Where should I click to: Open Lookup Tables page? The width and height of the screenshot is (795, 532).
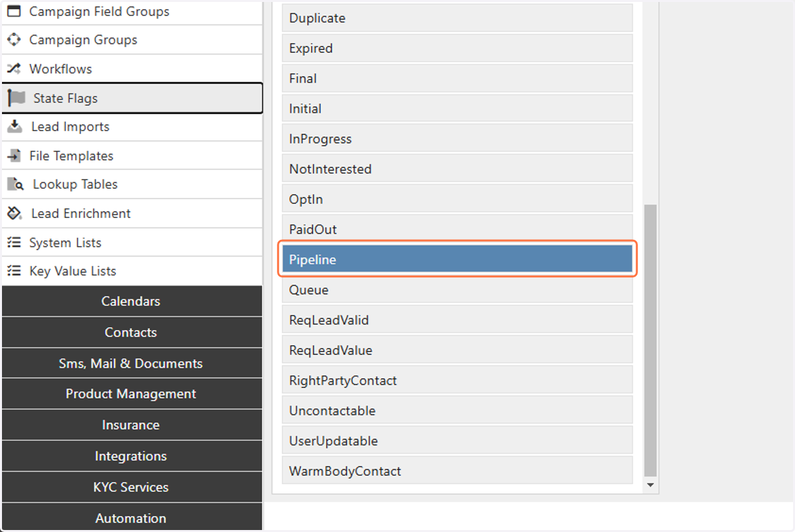132,184
